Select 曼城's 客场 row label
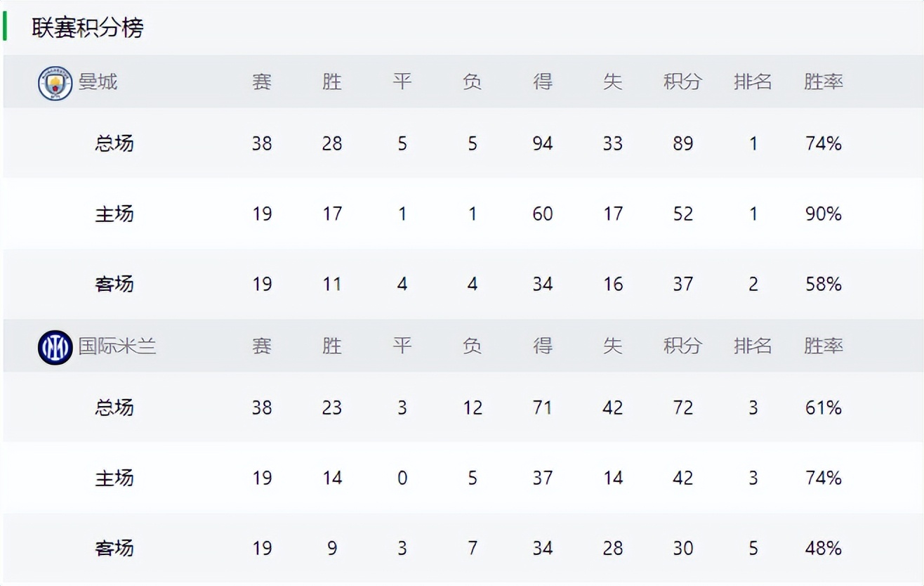Image resolution: width=924 pixels, height=586 pixels. 114,284
